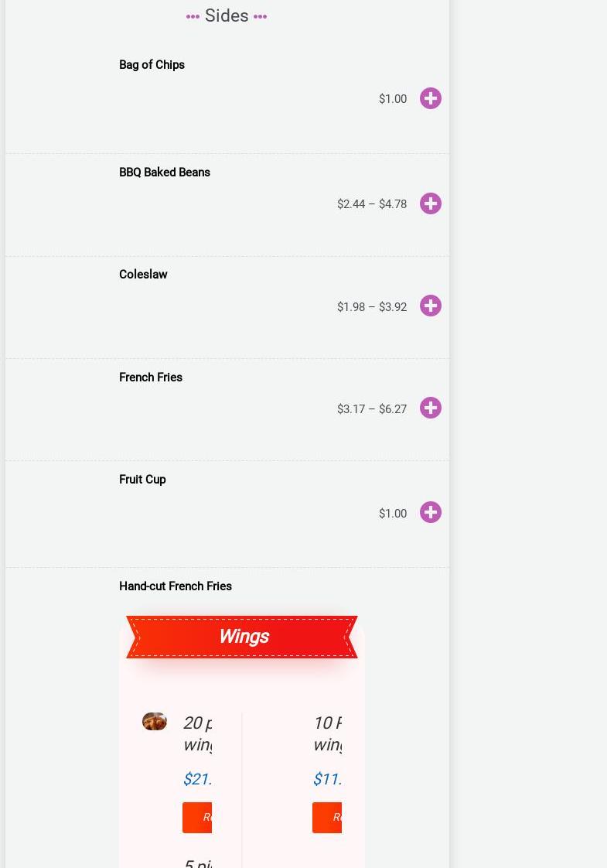Click the 20 piece wings thumbnail image

(155, 721)
